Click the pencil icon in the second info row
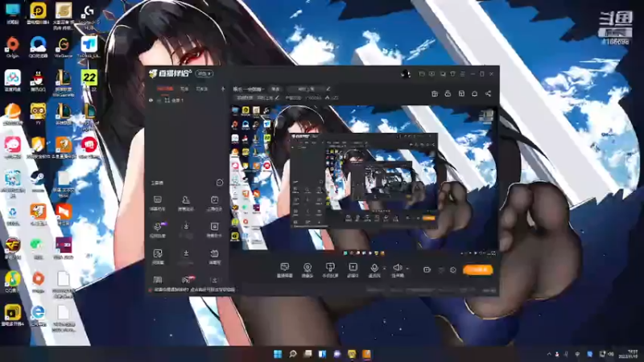This screenshot has width=644, height=362. point(277,97)
